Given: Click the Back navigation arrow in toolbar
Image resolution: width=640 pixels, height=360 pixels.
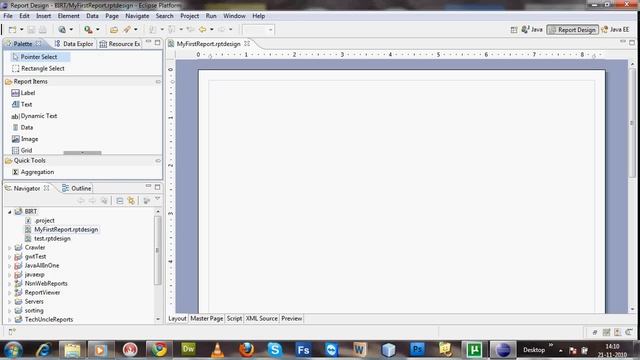Looking at the screenshot, I should (202, 29).
